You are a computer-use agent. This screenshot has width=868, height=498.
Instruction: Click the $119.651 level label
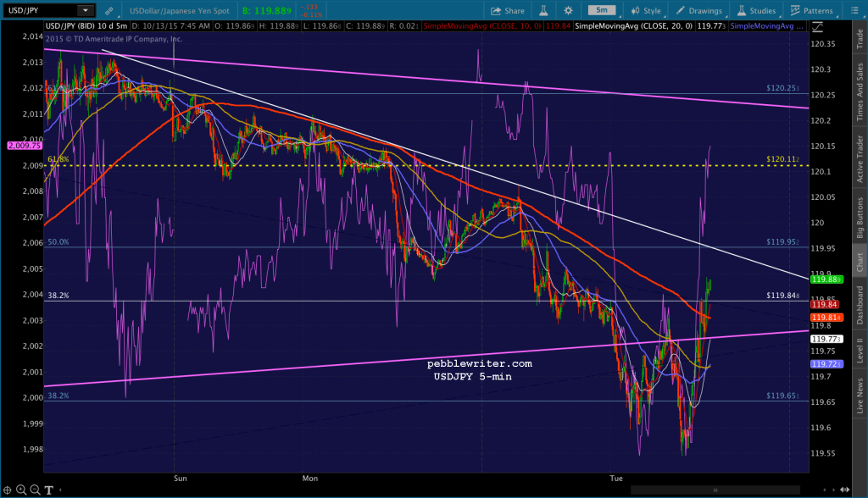(782, 396)
